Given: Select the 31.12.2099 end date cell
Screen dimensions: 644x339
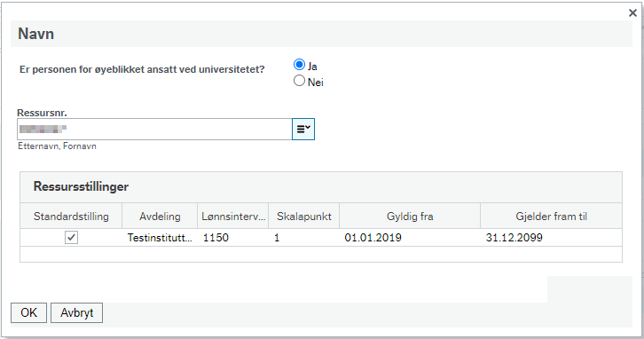Looking at the screenshot, I should [551, 238].
